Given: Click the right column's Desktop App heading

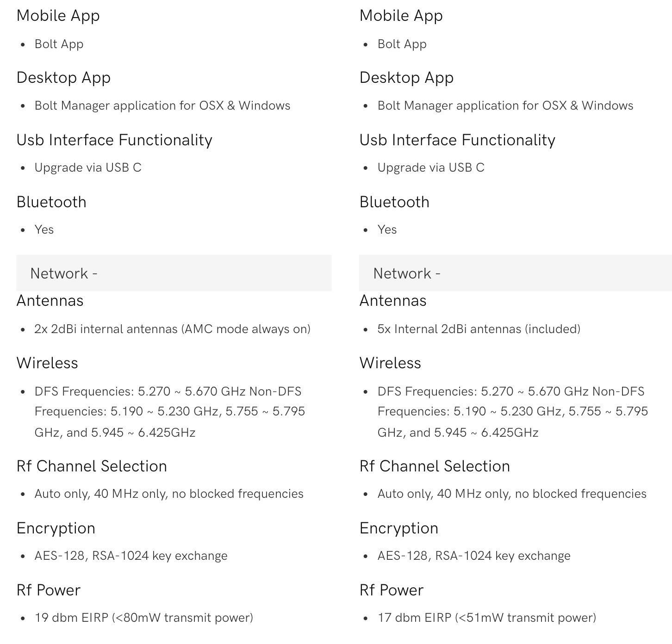Looking at the screenshot, I should (x=406, y=78).
